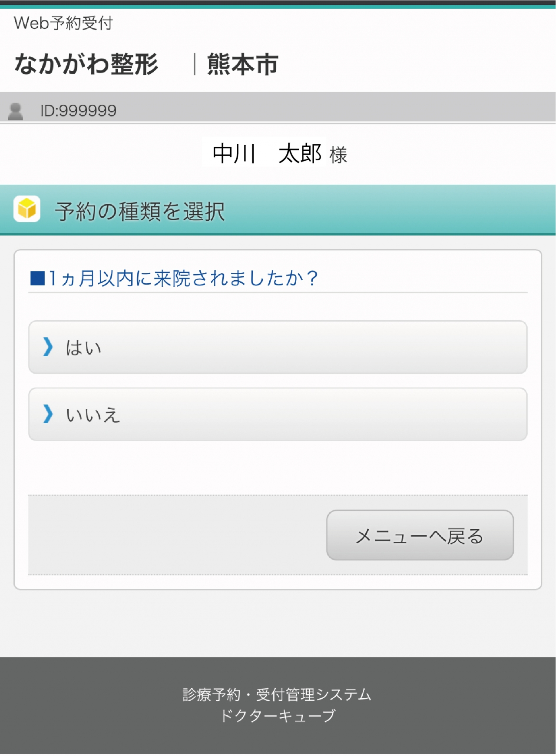The width and height of the screenshot is (556, 756).
Task: Click the gray user silhouette icon
Action: tap(16, 111)
